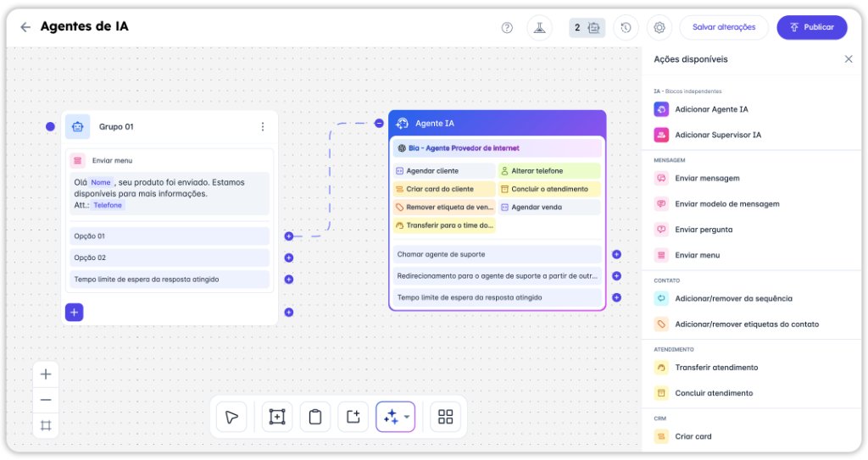Click the bottom connector plus of Grupo 01

click(x=289, y=313)
